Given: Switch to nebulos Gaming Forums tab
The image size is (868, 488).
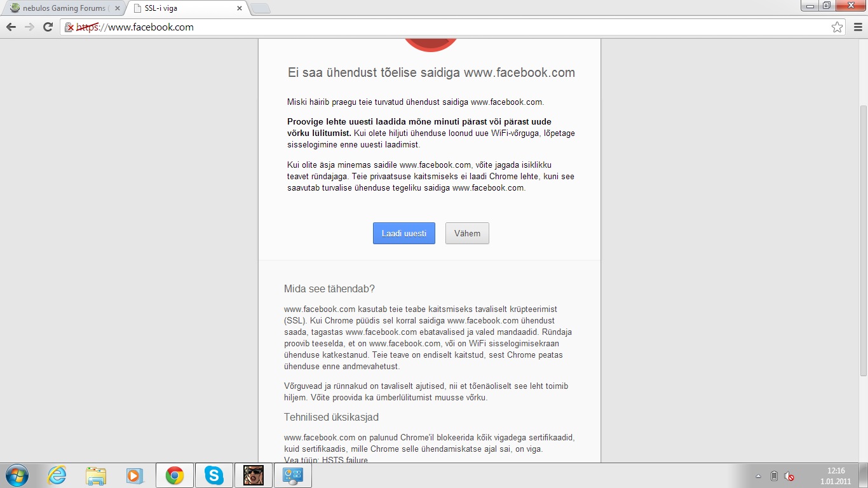Looking at the screenshot, I should 60,8.
